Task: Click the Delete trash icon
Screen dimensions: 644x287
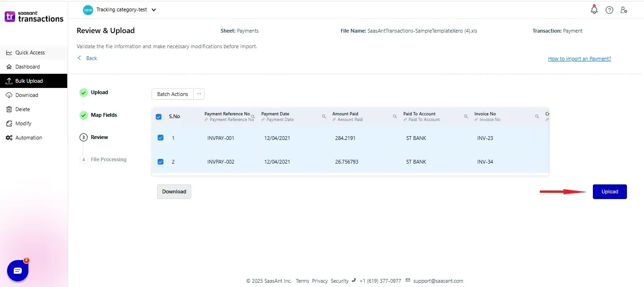Action: pyautogui.click(x=9, y=109)
